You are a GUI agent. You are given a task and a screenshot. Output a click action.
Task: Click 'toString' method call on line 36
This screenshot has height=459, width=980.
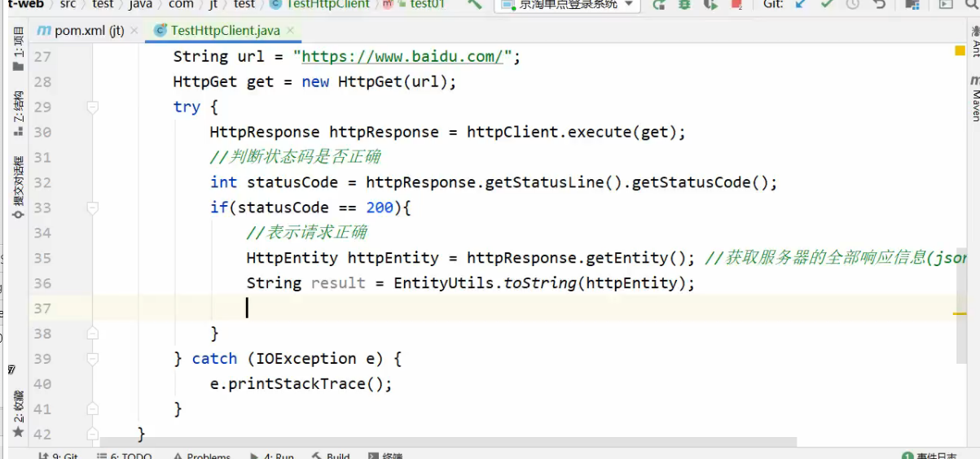(x=539, y=283)
